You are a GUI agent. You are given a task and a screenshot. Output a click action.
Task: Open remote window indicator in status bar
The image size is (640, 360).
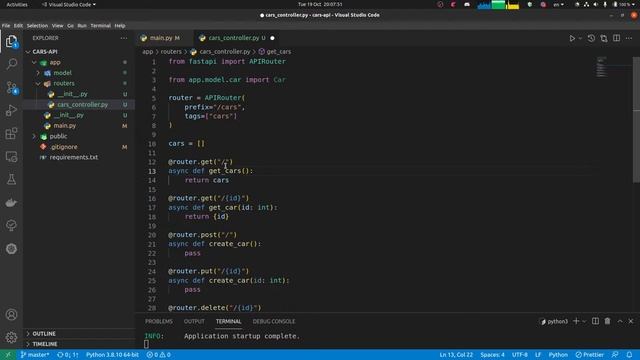(8, 355)
